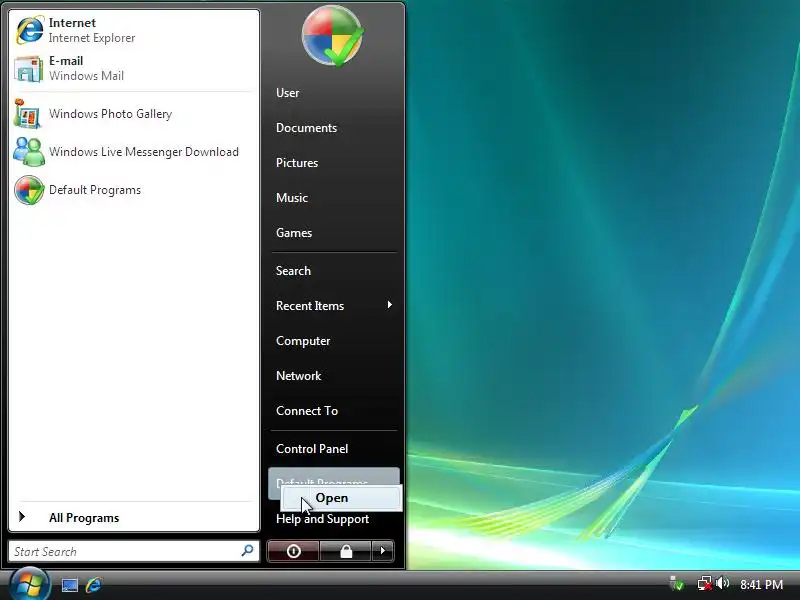Click Connect To in Start menu

[x=307, y=411]
